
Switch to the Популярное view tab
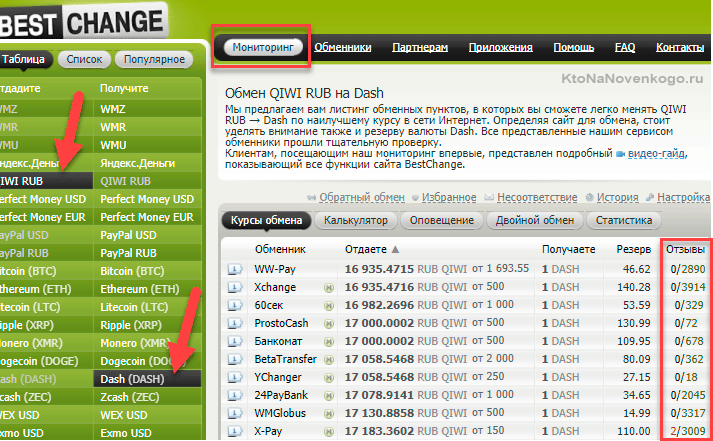[154, 60]
